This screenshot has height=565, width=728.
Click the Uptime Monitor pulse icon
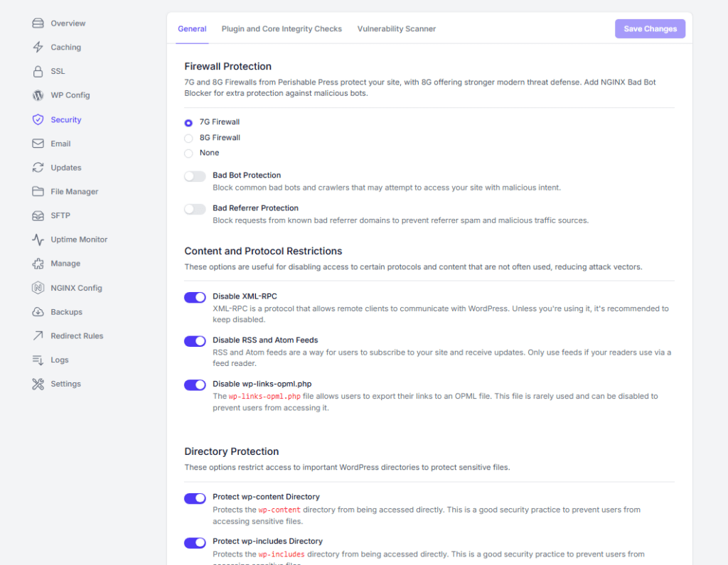(x=38, y=240)
